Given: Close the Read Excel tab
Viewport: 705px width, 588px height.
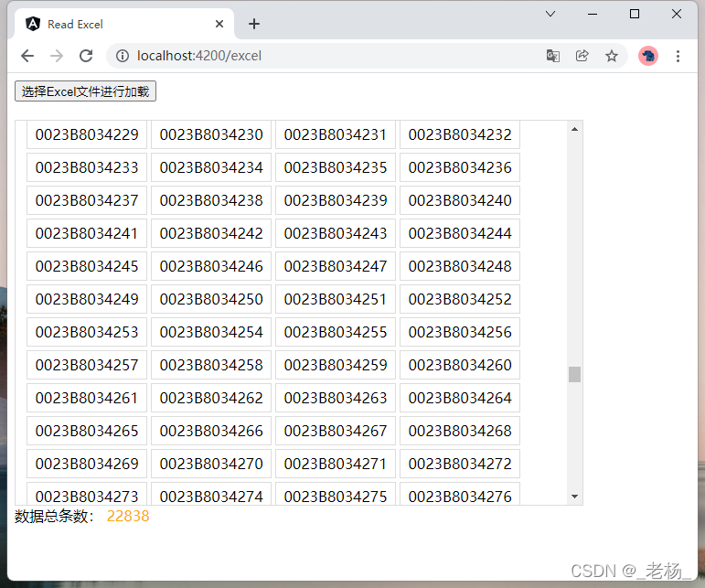Looking at the screenshot, I should click(219, 24).
